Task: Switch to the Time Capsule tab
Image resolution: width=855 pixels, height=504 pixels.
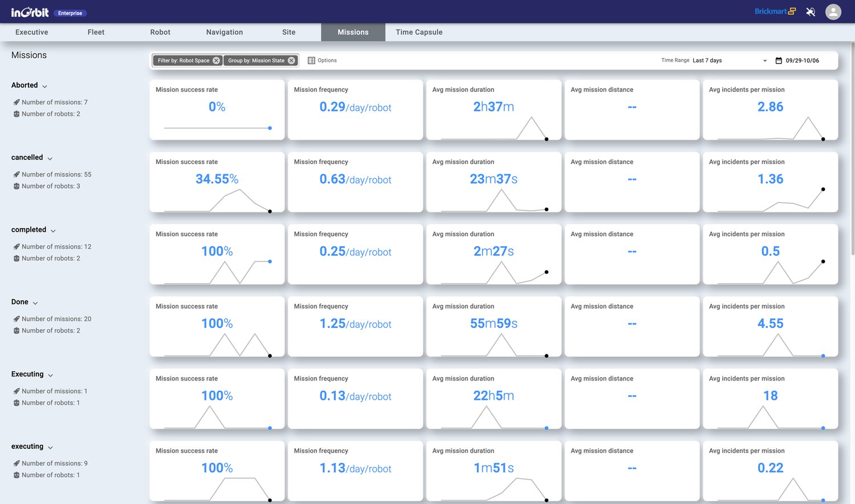Action: tap(419, 32)
